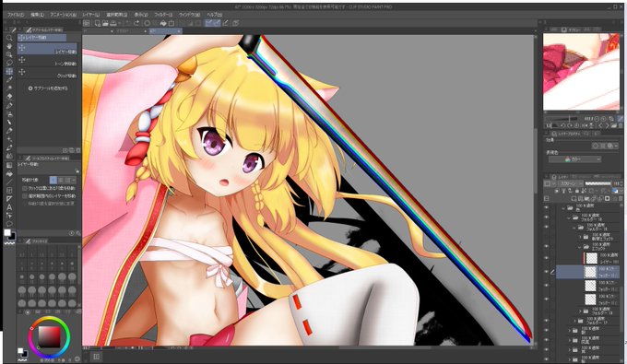
Task: Toggle eye icon of the エフェクト folder
Action: (547, 246)
